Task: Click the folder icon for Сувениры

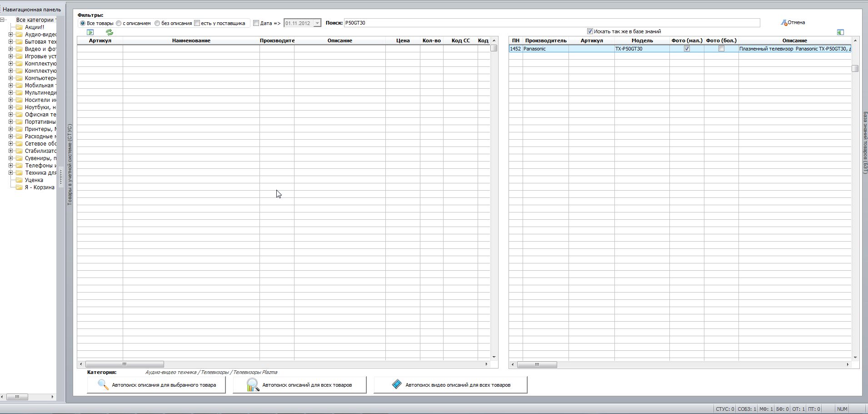Action: coord(19,158)
